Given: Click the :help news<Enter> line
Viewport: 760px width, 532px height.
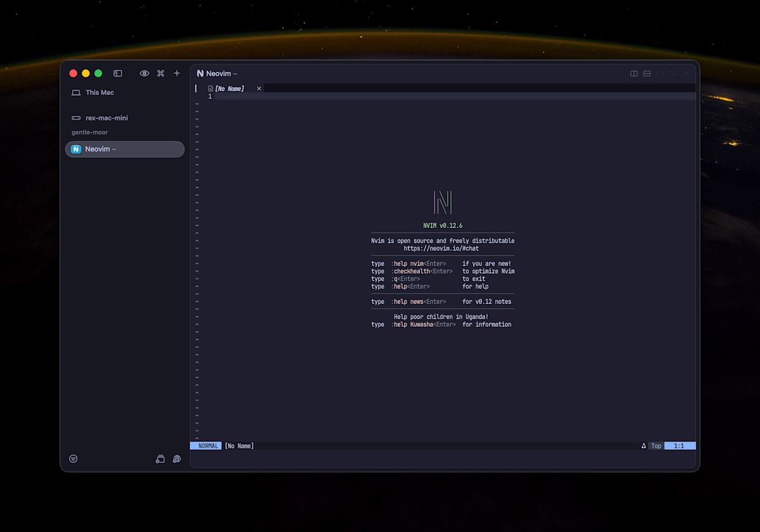Looking at the screenshot, I should (441, 301).
